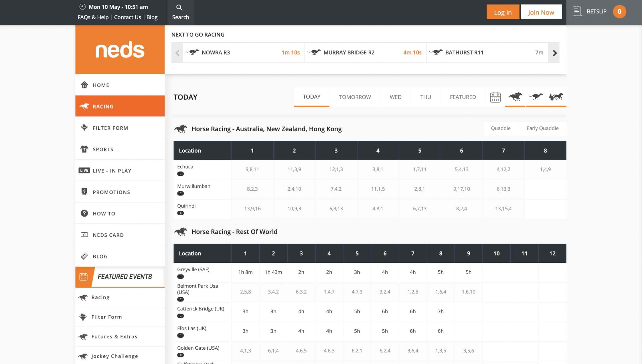The height and width of the screenshot is (364, 642).
Task: Show next races with right arrow
Action: (554, 53)
